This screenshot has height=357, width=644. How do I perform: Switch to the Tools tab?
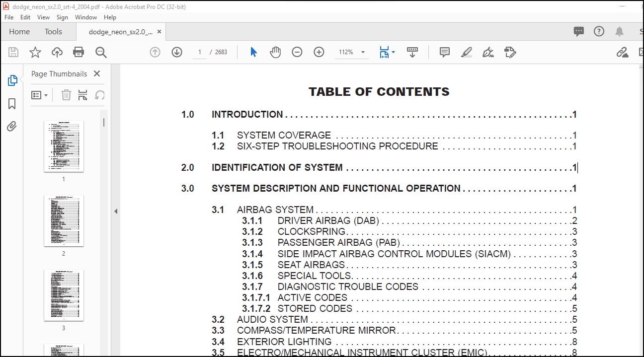tap(53, 31)
